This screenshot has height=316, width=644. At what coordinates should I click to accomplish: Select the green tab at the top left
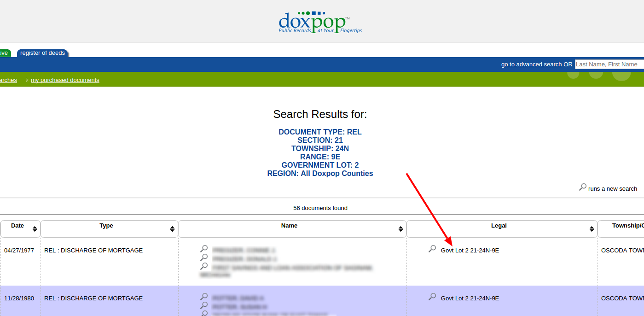(x=5, y=53)
